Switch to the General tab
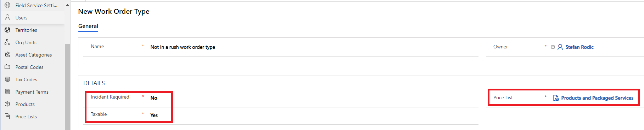644x130 pixels. (x=88, y=26)
